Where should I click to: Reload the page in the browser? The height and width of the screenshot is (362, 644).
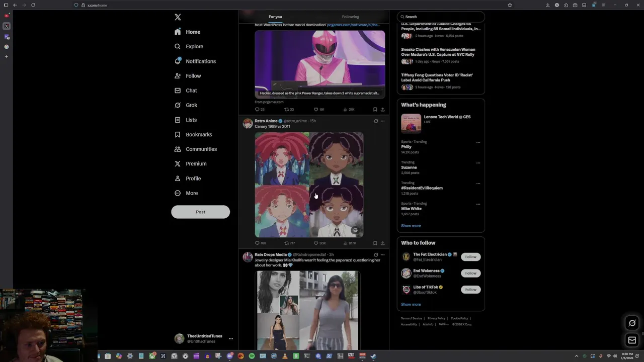click(33, 5)
